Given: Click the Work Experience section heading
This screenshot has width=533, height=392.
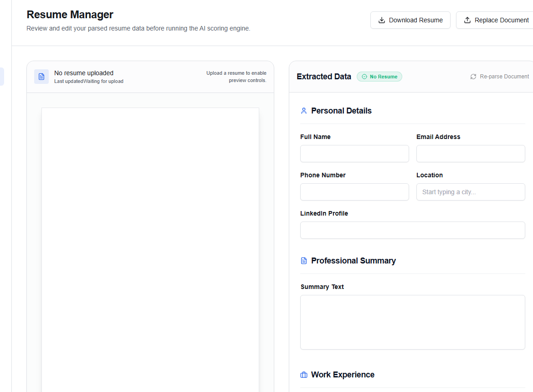Looking at the screenshot, I should tap(343, 375).
